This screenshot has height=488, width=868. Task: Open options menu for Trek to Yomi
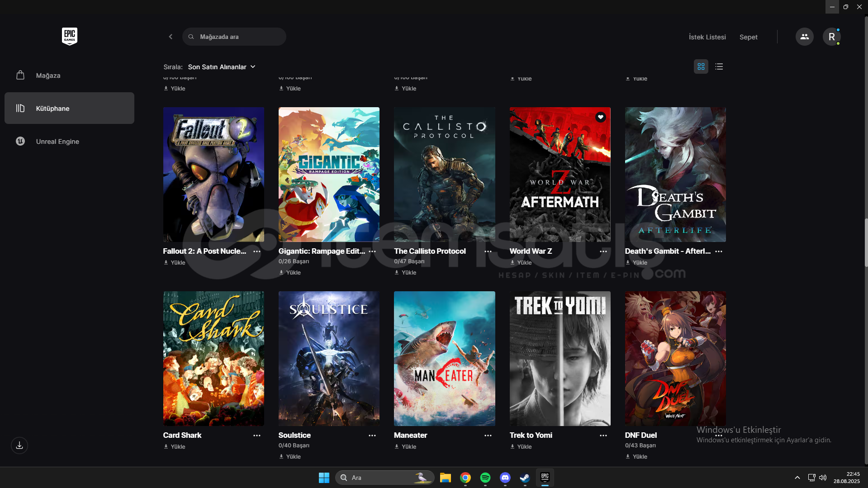point(603,436)
